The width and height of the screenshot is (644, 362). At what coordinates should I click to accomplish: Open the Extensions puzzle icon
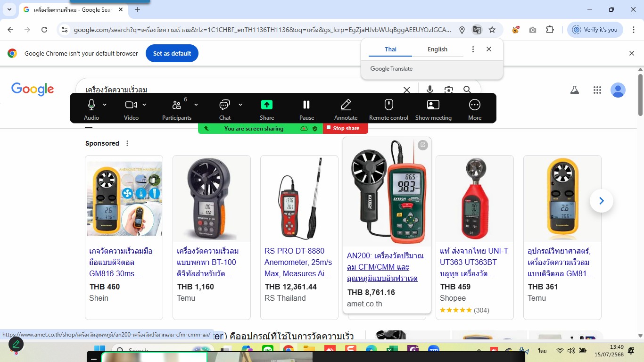pos(550,30)
